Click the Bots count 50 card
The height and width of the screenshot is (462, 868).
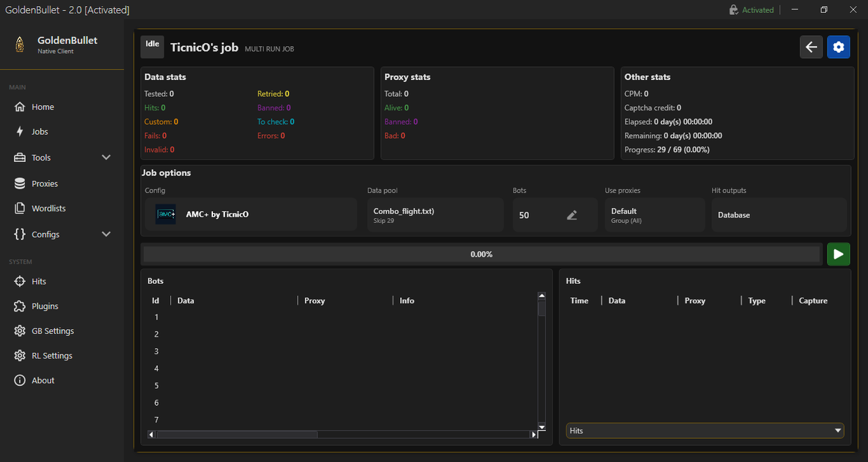point(555,214)
